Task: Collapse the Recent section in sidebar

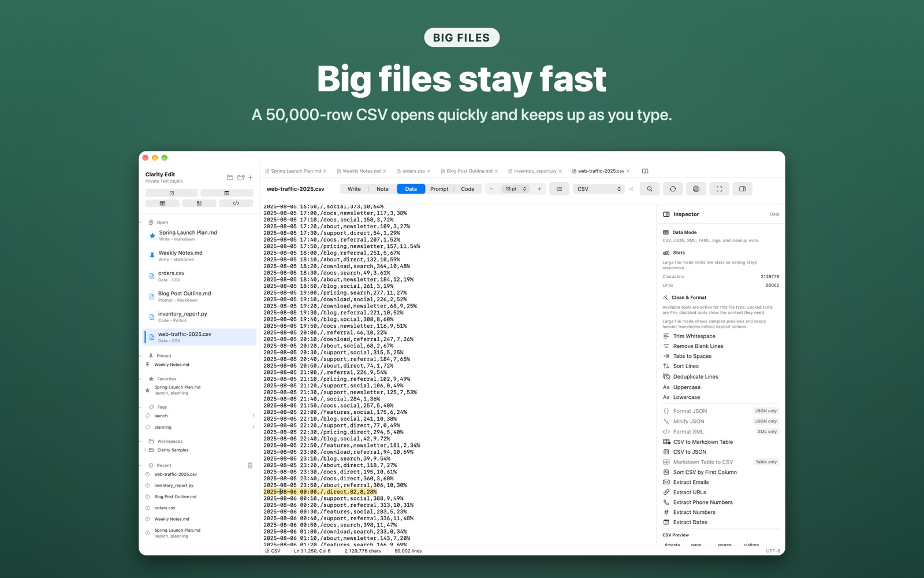Action: (x=141, y=465)
